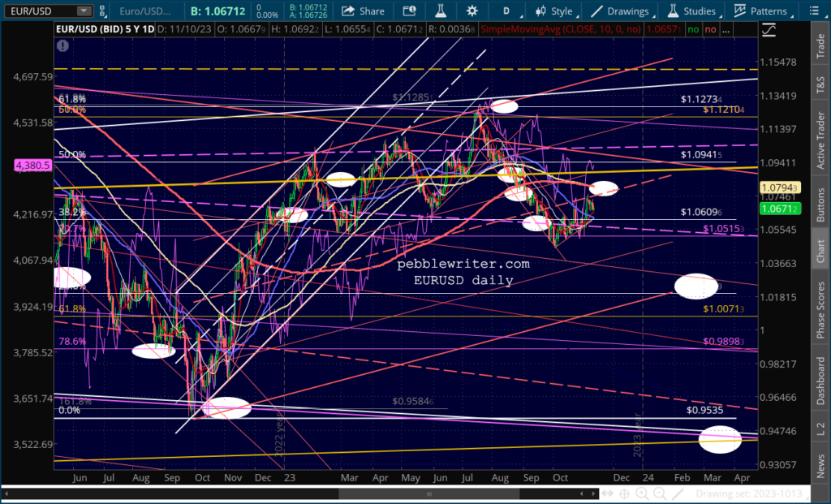Click the symbol link clip icon
This screenshot has height=504, width=831.
102,11
